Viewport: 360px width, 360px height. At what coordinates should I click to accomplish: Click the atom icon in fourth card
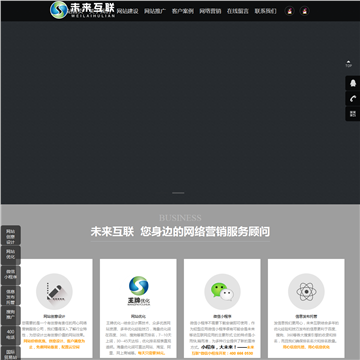pos(306,292)
